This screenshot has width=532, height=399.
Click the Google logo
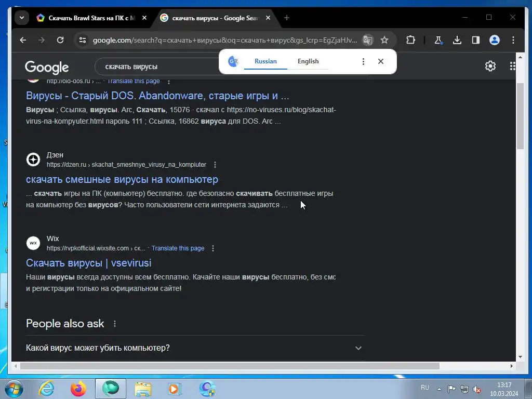pos(47,67)
